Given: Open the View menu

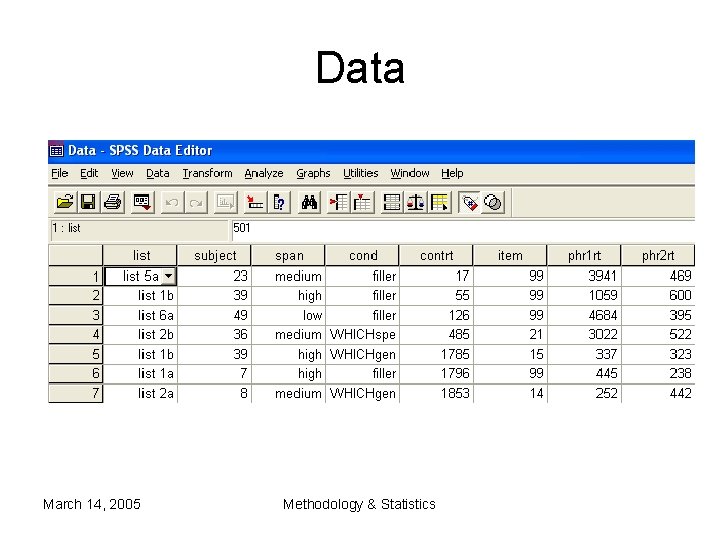Looking at the screenshot, I should click(122, 173).
